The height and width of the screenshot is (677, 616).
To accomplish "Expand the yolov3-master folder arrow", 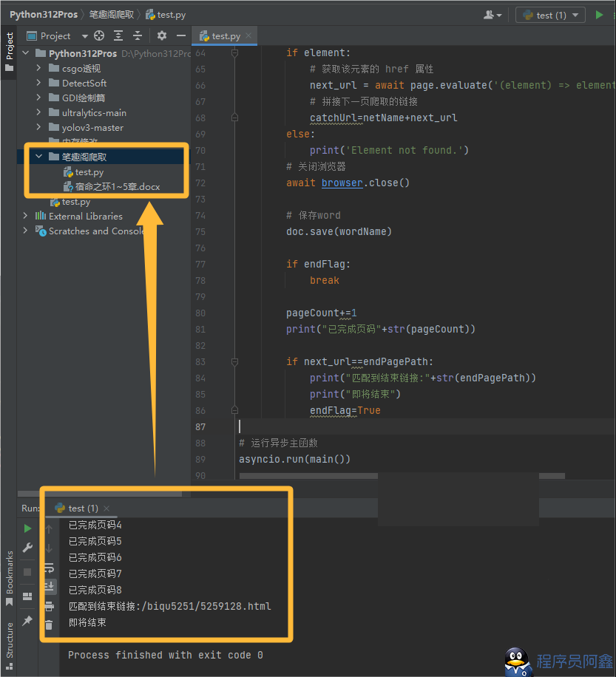I will point(38,127).
